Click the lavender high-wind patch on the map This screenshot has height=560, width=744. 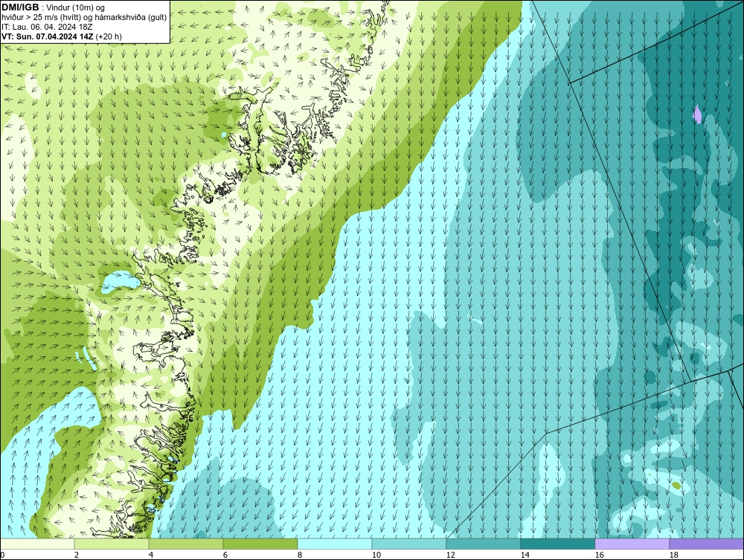pos(698,115)
